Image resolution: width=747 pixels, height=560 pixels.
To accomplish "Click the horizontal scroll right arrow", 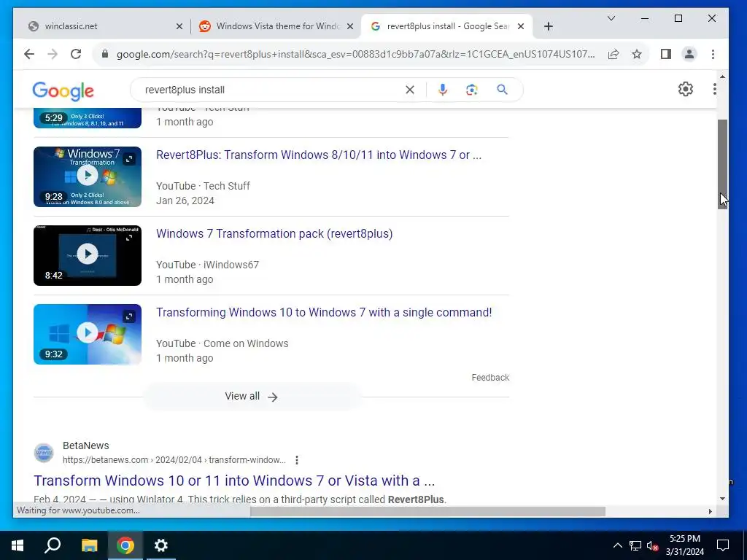I will [x=711, y=511].
